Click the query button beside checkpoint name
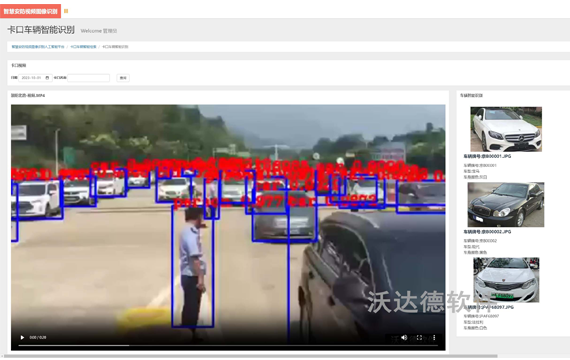The image size is (570, 360). (x=123, y=78)
